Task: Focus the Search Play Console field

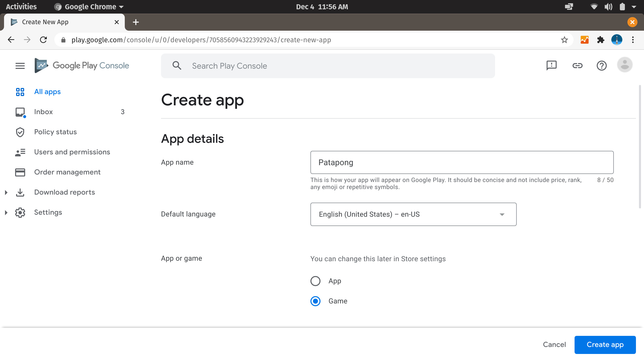Action: point(328,66)
